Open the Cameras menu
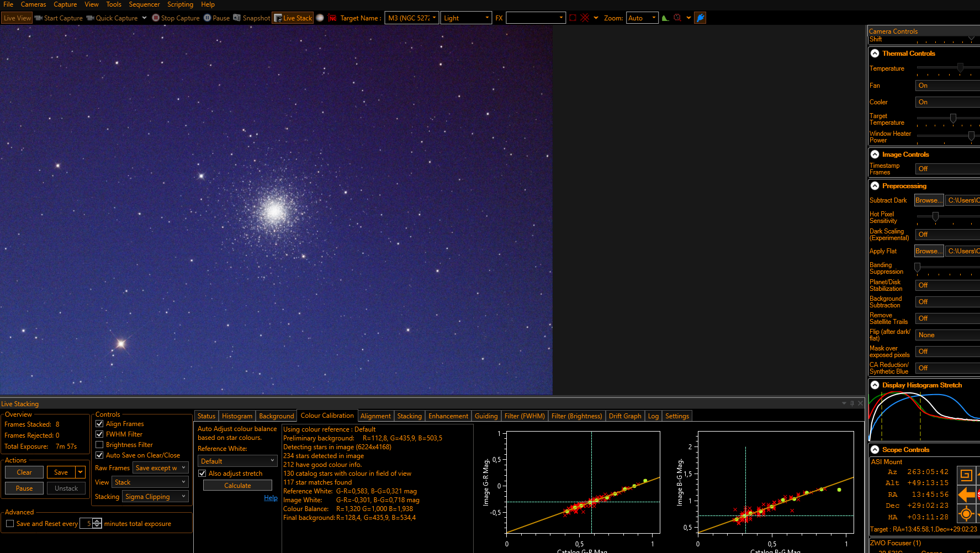 pyautogui.click(x=34, y=4)
